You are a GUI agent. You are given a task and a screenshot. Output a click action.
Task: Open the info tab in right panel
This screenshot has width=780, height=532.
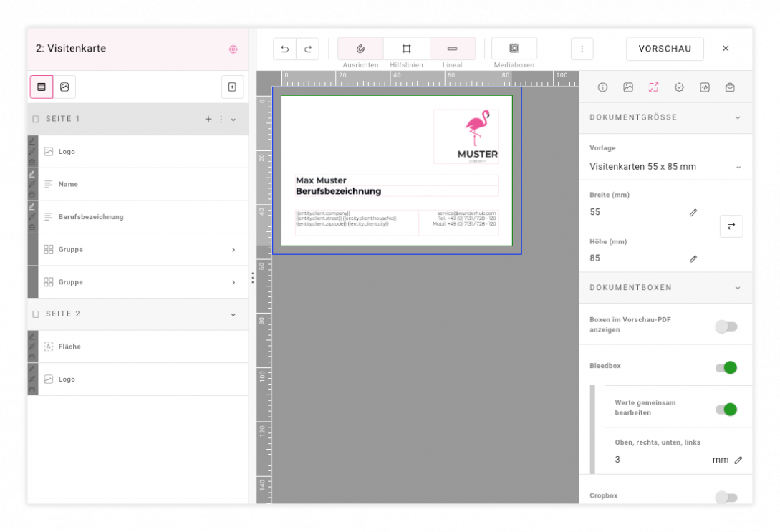[602, 87]
